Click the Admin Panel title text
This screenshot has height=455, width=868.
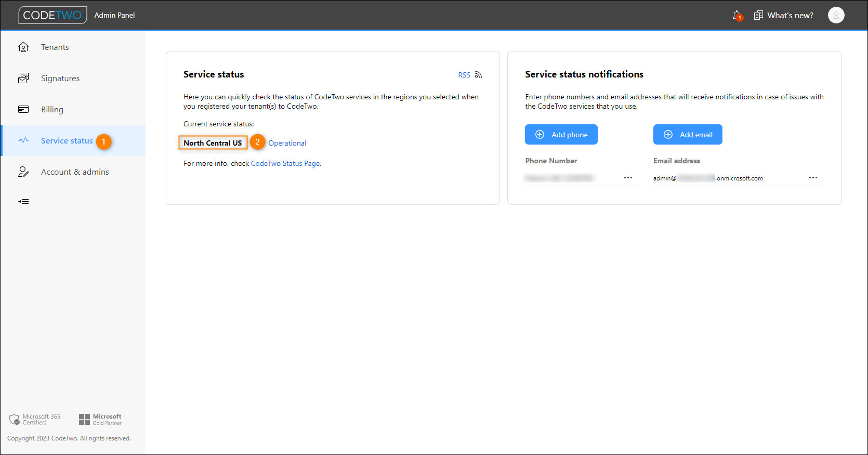pos(114,15)
